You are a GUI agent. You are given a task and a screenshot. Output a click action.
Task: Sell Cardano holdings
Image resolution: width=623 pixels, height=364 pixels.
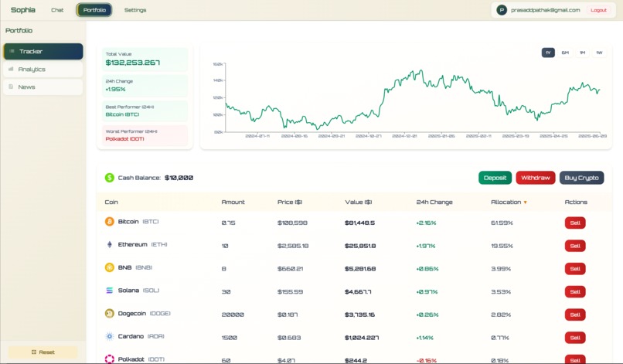click(x=575, y=338)
